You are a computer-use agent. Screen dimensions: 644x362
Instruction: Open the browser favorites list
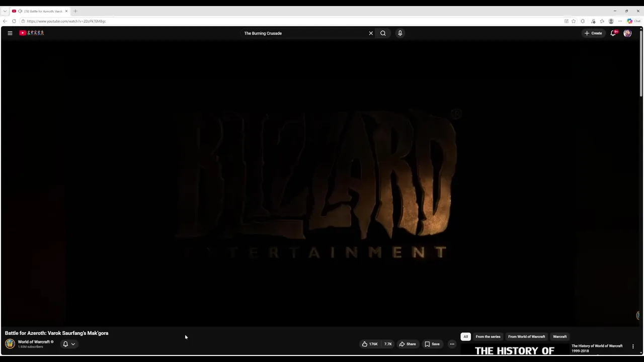602,21
